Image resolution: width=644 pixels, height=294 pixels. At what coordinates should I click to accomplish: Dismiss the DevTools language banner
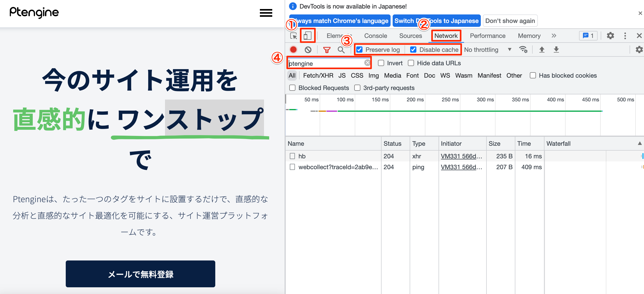click(x=640, y=13)
